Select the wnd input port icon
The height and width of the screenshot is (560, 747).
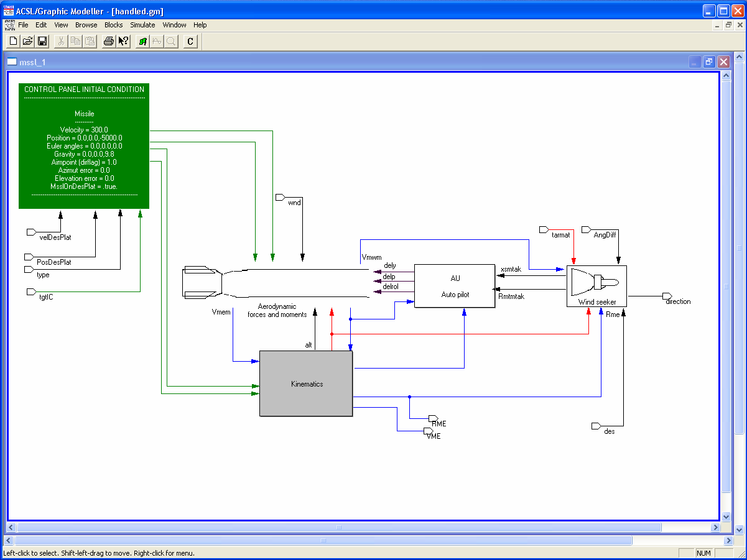tap(280, 198)
